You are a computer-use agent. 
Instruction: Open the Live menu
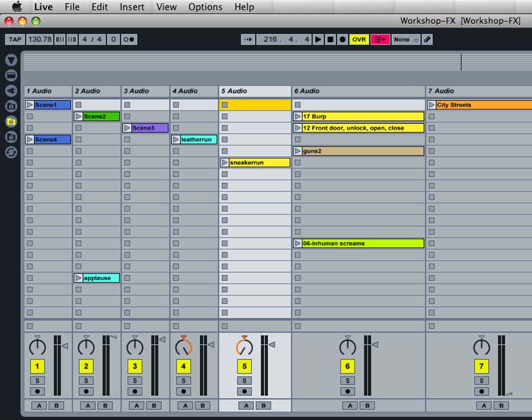coord(43,7)
